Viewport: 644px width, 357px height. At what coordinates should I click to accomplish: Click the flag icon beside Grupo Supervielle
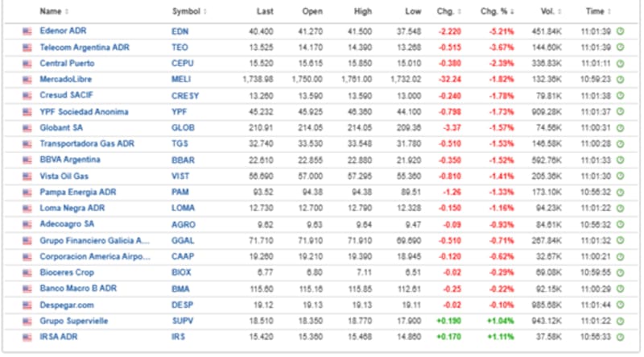coord(27,321)
